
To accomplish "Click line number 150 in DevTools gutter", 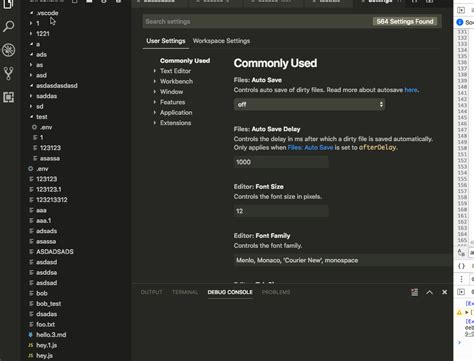I will pos(462,148).
